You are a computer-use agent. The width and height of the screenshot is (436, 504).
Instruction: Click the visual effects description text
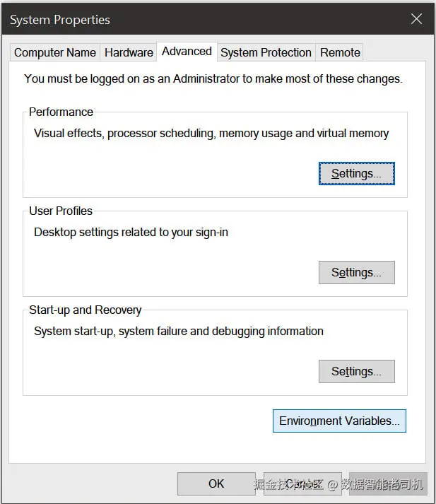point(211,133)
